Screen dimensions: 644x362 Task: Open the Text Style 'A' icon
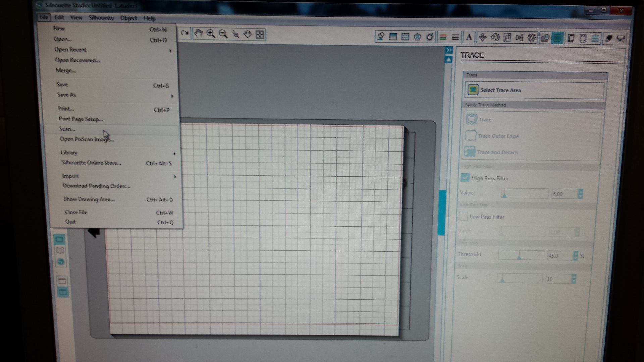(x=469, y=37)
